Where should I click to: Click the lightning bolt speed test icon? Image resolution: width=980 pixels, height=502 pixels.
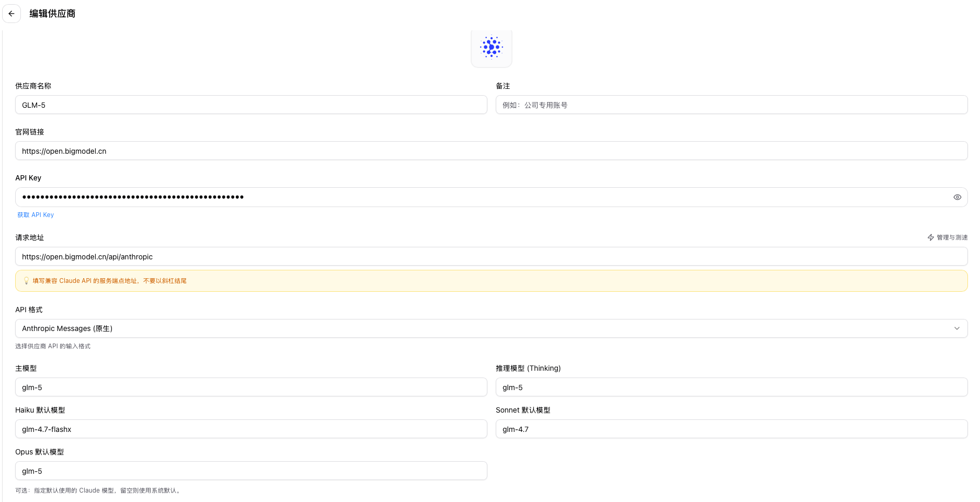(x=931, y=237)
